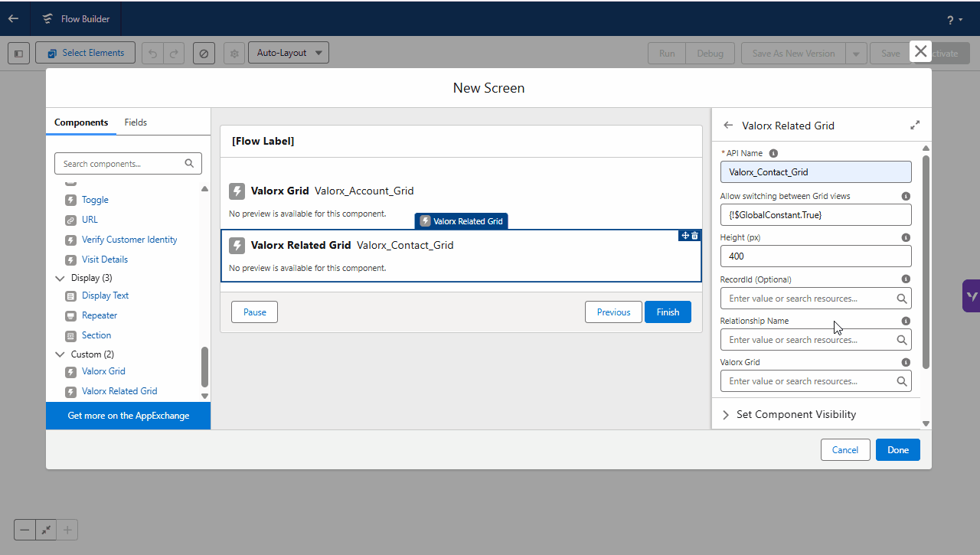The width and height of the screenshot is (980, 555).
Task: Click the info icon next to API Name
Action: pos(773,153)
